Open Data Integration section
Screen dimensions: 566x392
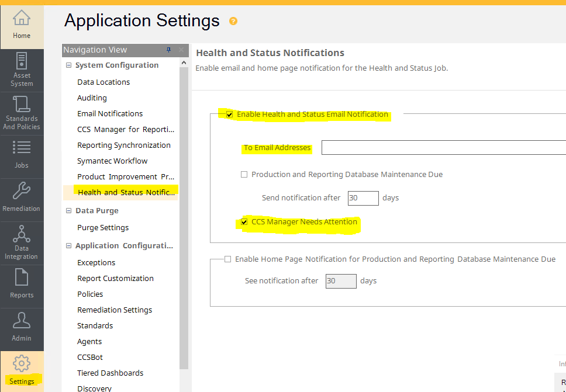tap(22, 243)
